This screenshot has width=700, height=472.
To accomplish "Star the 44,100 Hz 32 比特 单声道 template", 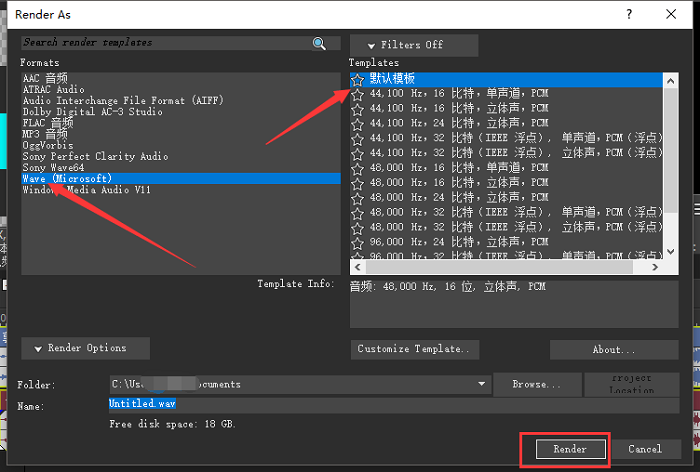I will 357,139.
